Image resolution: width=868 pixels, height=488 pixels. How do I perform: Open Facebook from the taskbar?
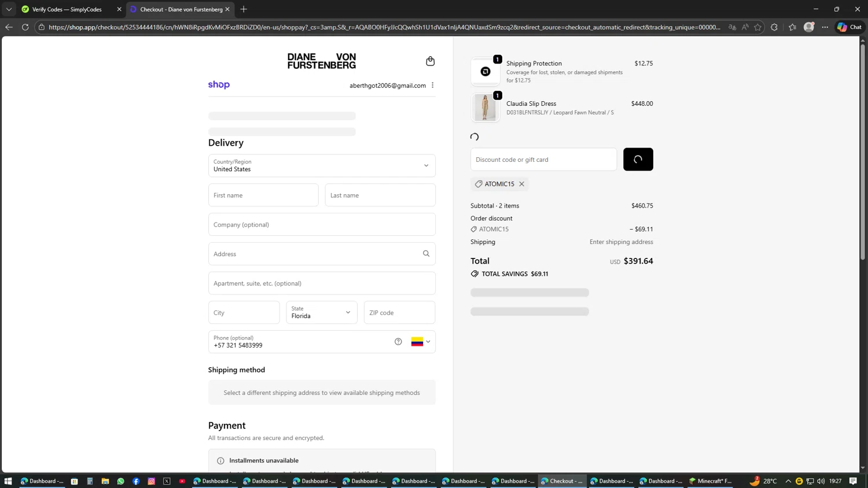click(136, 481)
